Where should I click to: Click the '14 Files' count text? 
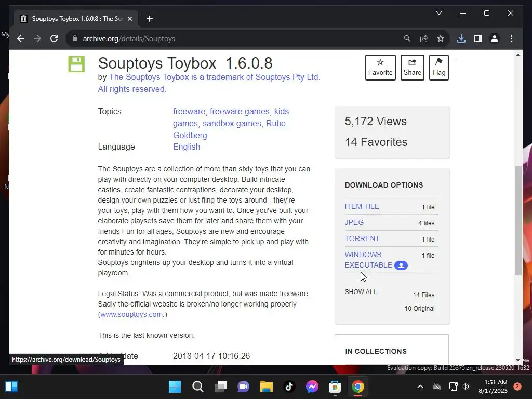(423, 295)
